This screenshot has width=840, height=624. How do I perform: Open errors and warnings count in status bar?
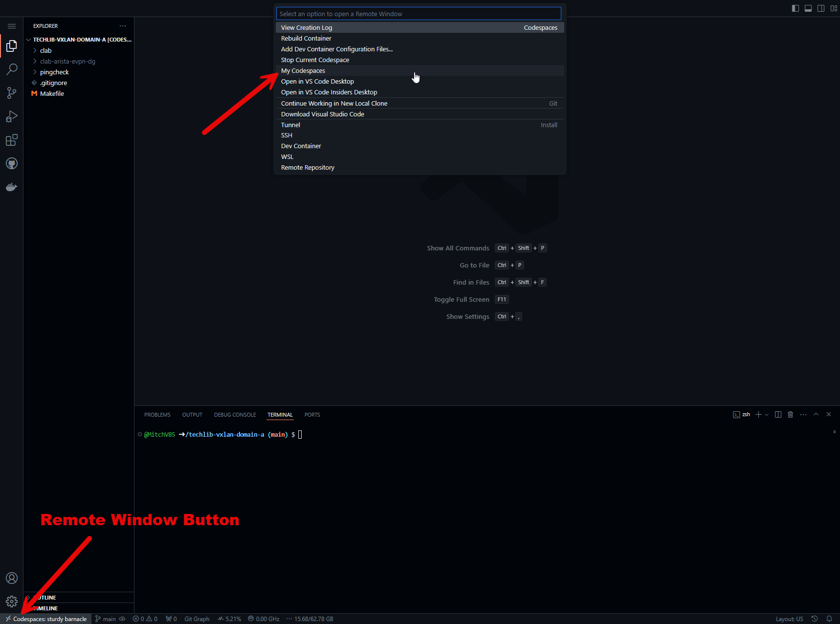[145, 619]
